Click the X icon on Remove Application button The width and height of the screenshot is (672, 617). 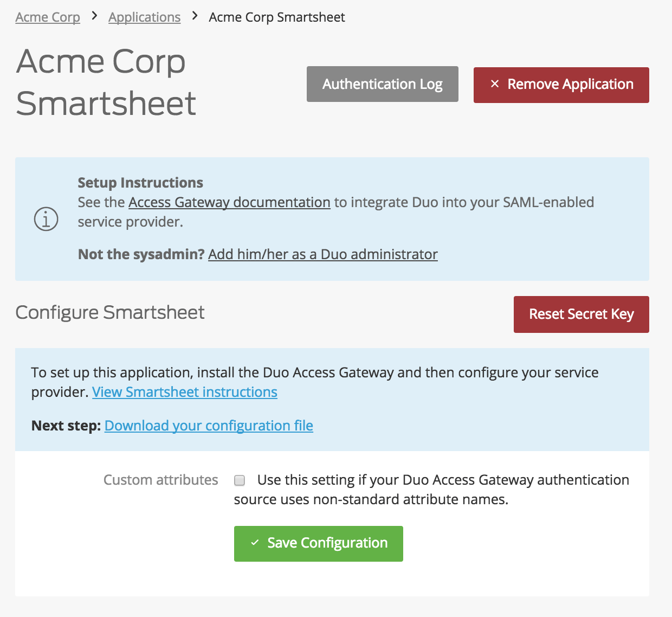point(494,84)
